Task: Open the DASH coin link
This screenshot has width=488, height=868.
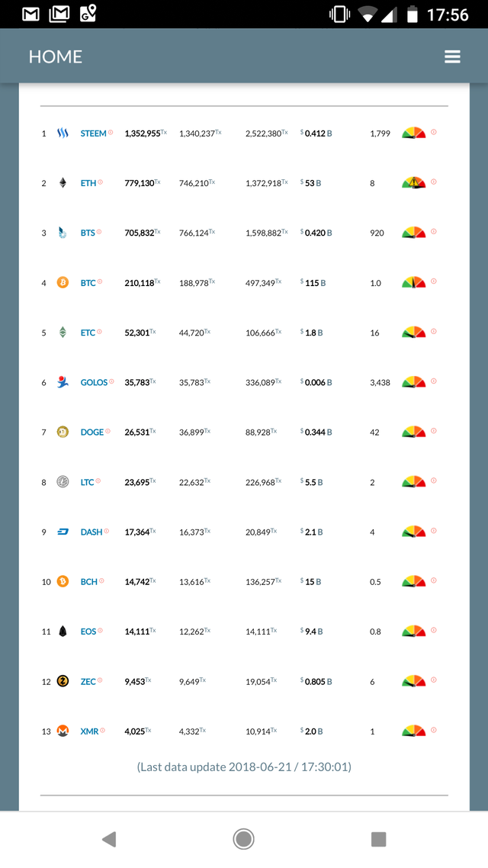Action: 91,532
